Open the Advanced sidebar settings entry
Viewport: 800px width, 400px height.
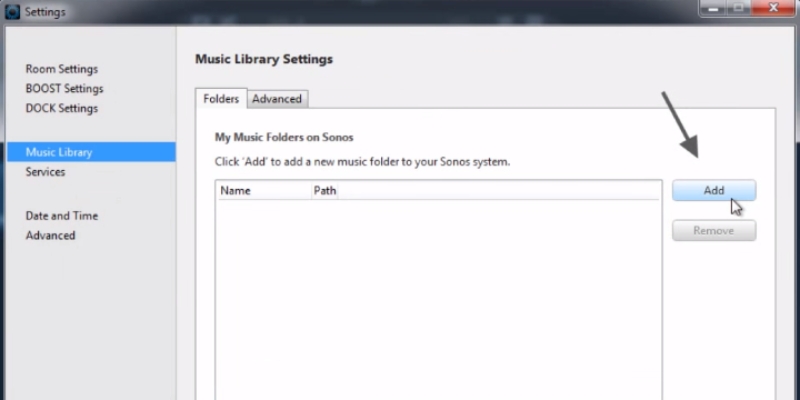[x=51, y=236]
